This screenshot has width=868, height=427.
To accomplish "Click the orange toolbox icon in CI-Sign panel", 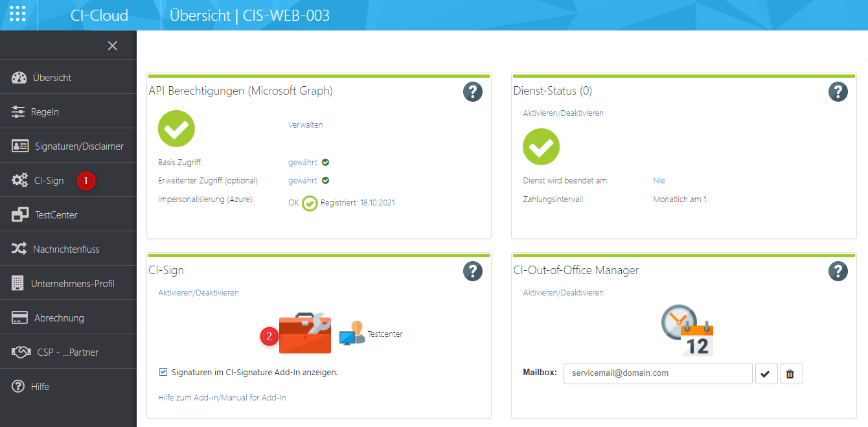I will tap(304, 333).
